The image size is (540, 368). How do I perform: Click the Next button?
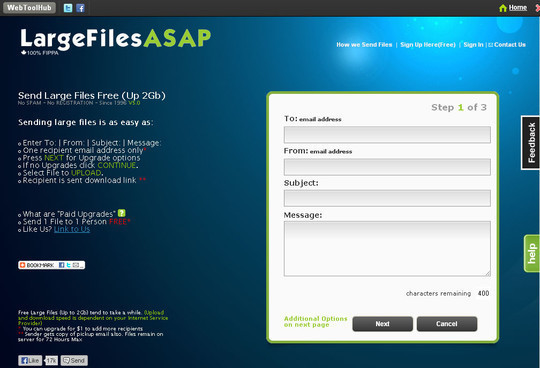[382, 324]
